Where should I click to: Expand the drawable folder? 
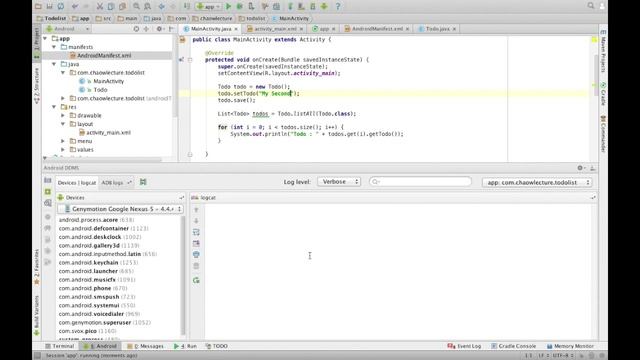[x=63, y=116]
